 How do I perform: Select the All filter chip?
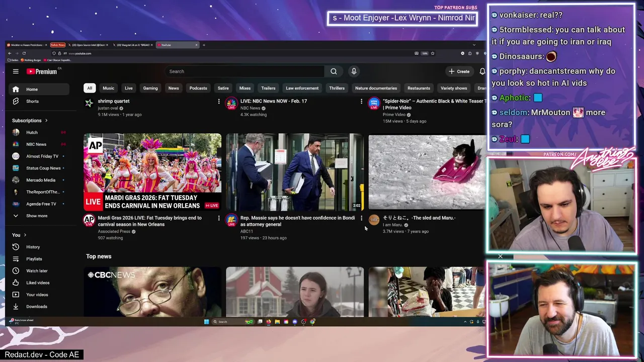pyautogui.click(x=90, y=88)
